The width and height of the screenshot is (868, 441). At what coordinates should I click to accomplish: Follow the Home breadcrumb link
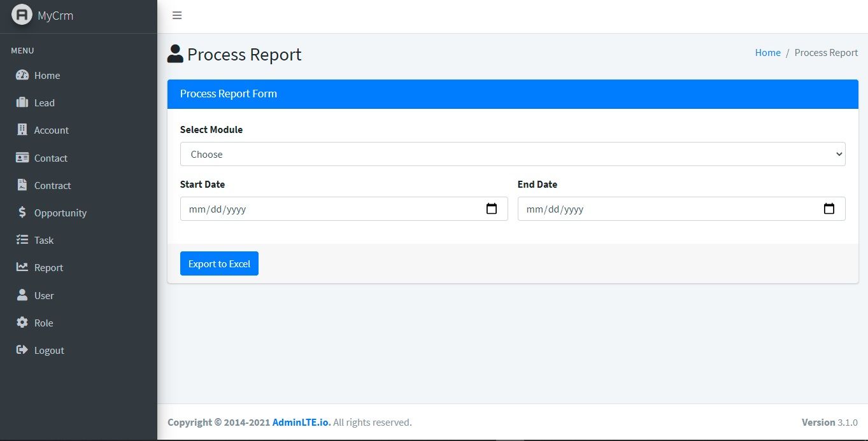click(x=767, y=53)
